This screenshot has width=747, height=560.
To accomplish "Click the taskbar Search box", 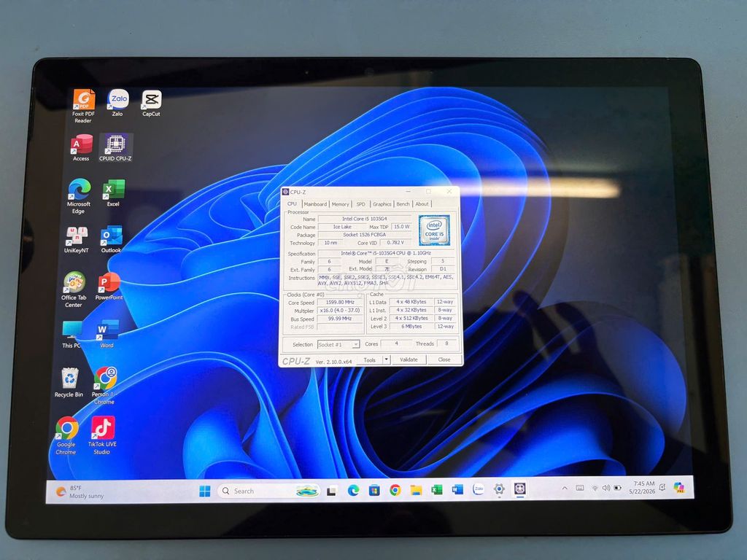I will tap(268, 491).
